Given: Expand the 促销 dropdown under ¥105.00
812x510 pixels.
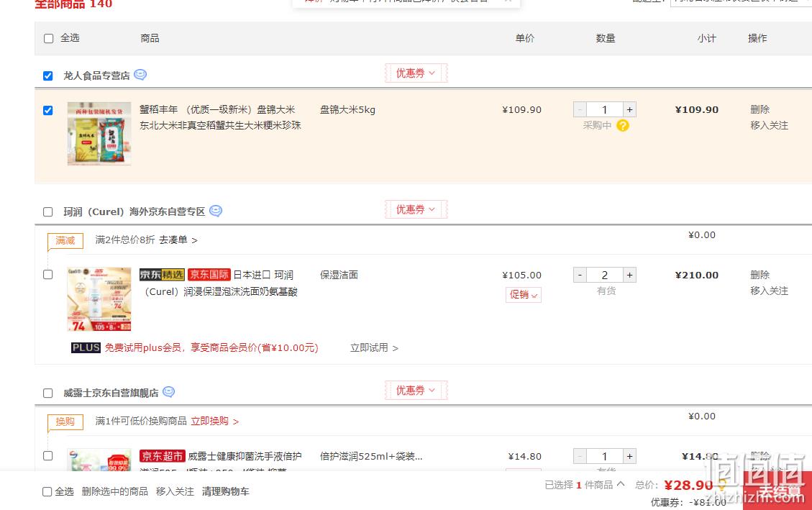Looking at the screenshot, I should click(x=524, y=295).
